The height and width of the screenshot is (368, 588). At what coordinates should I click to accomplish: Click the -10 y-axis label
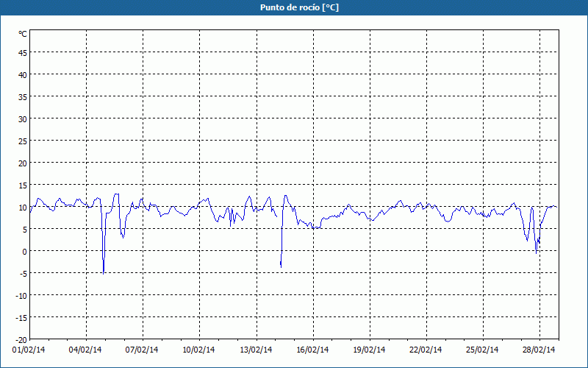(21, 296)
